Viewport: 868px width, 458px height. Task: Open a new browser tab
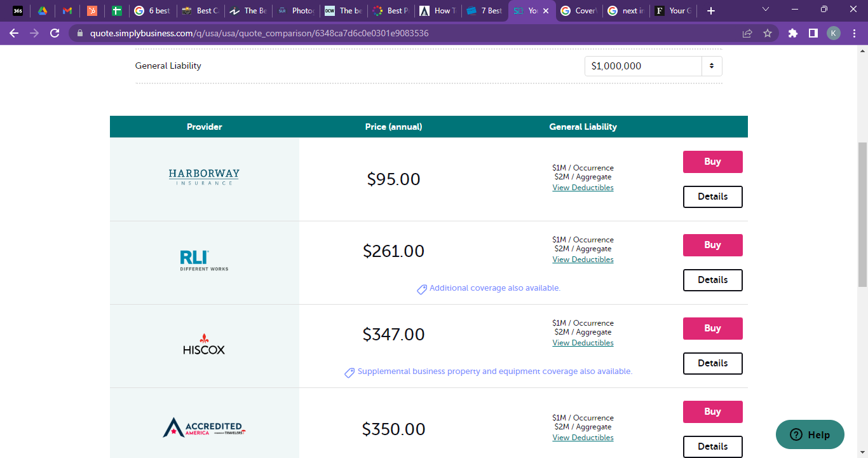(x=711, y=11)
